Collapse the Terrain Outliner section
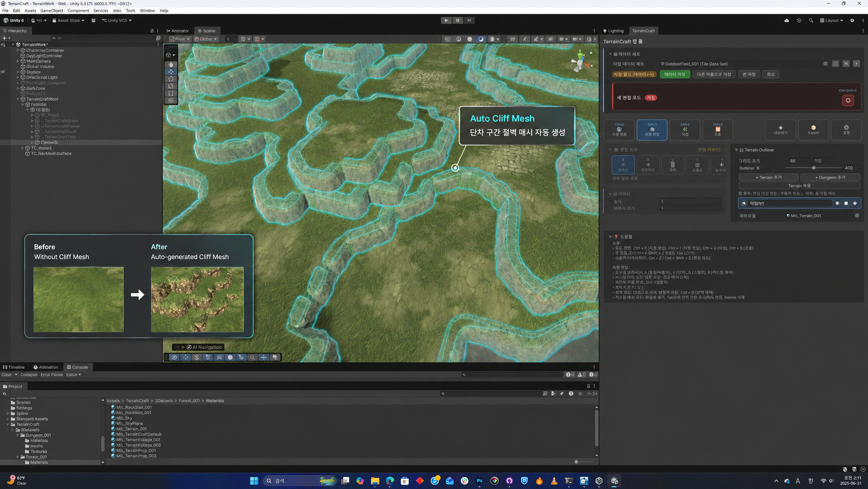This screenshot has height=489, width=868. click(736, 150)
